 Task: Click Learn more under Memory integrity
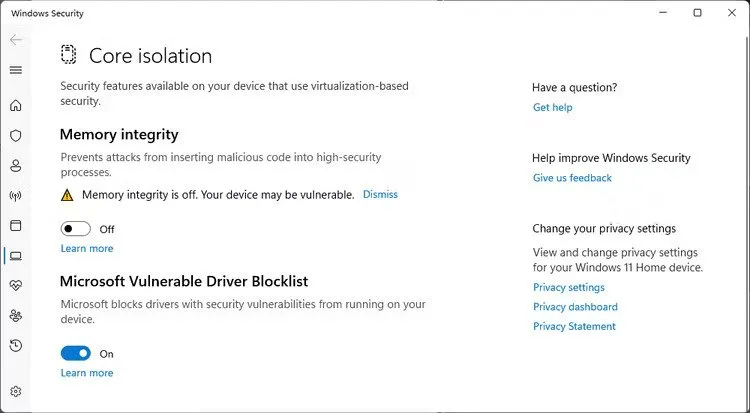tap(87, 248)
